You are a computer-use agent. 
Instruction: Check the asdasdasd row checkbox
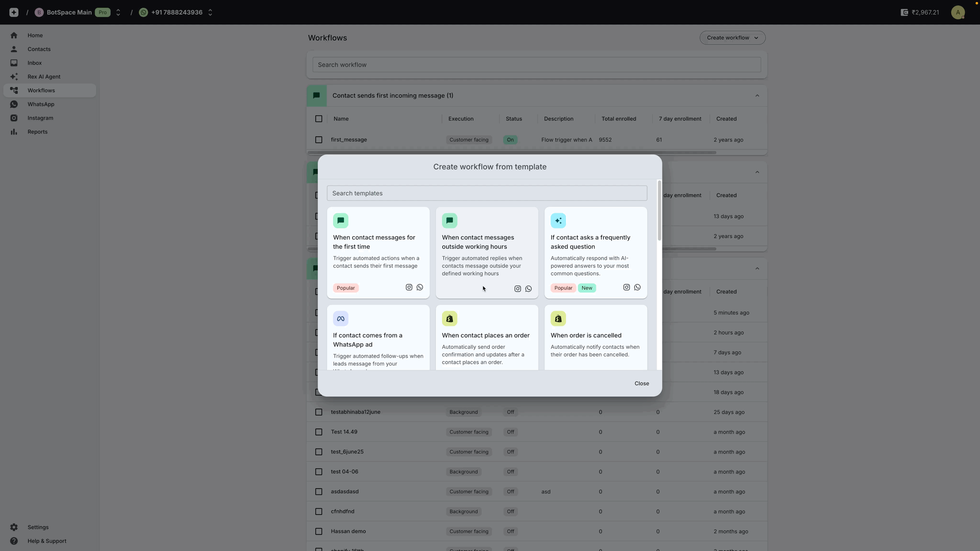tap(318, 492)
